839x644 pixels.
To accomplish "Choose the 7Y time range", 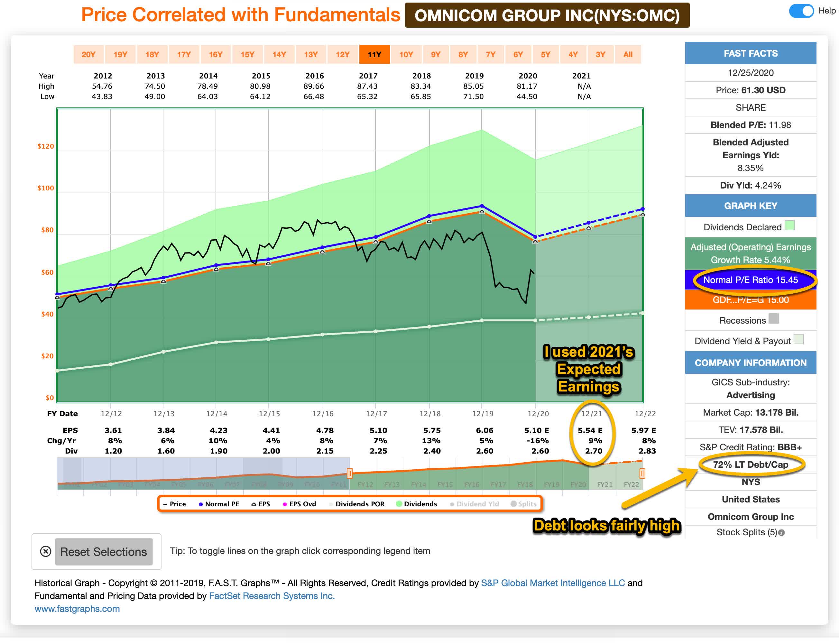I will coord(491,54).
